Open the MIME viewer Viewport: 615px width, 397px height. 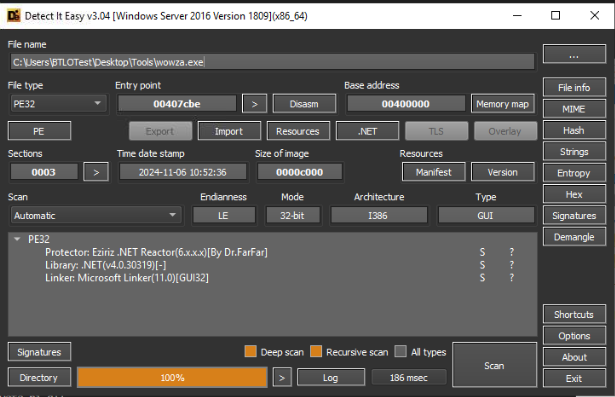tap(574, 109)
